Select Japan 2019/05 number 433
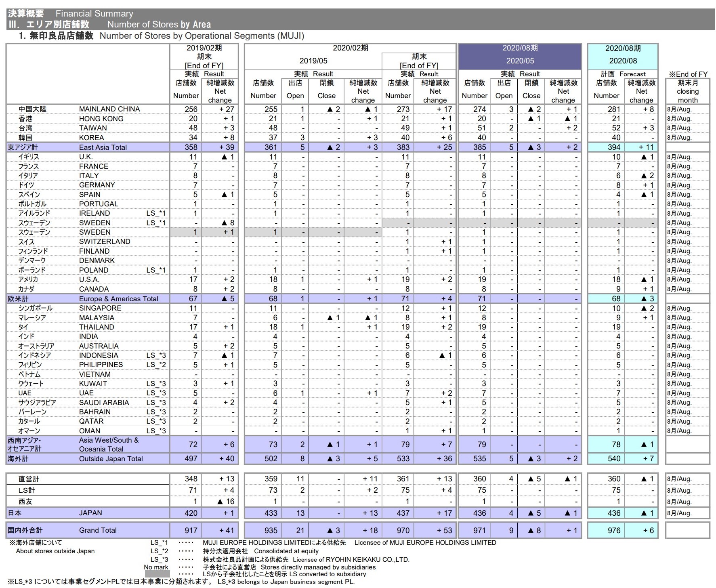The height and width of the screenshot is (588, 716). click(x=271, y=513)
